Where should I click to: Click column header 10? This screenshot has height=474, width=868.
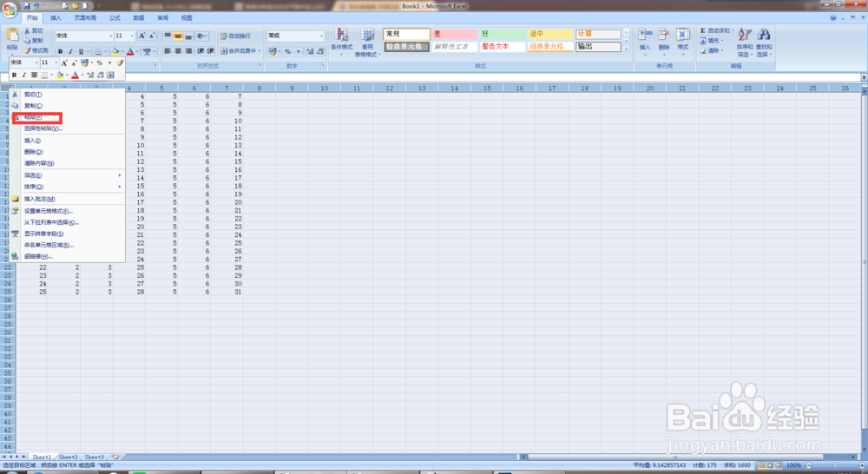coord(325,88)
